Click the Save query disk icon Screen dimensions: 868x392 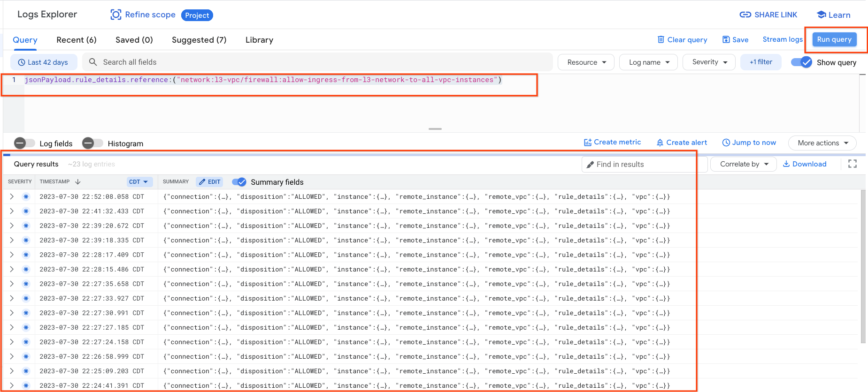tap(726, 40)
